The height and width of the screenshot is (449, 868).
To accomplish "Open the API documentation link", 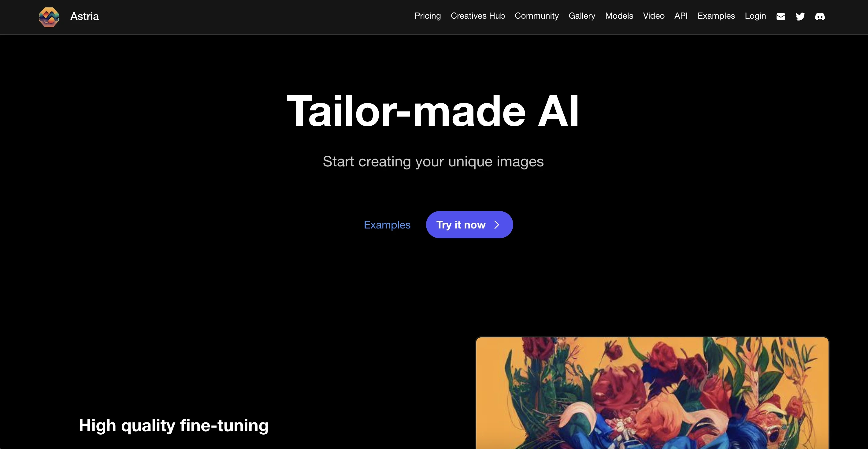I will (681, 16).
